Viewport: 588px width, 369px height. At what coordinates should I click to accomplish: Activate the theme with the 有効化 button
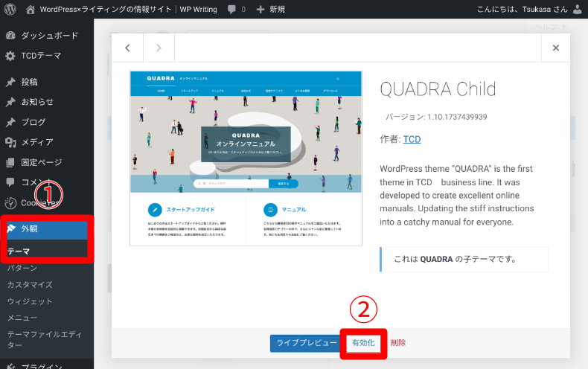363,343
